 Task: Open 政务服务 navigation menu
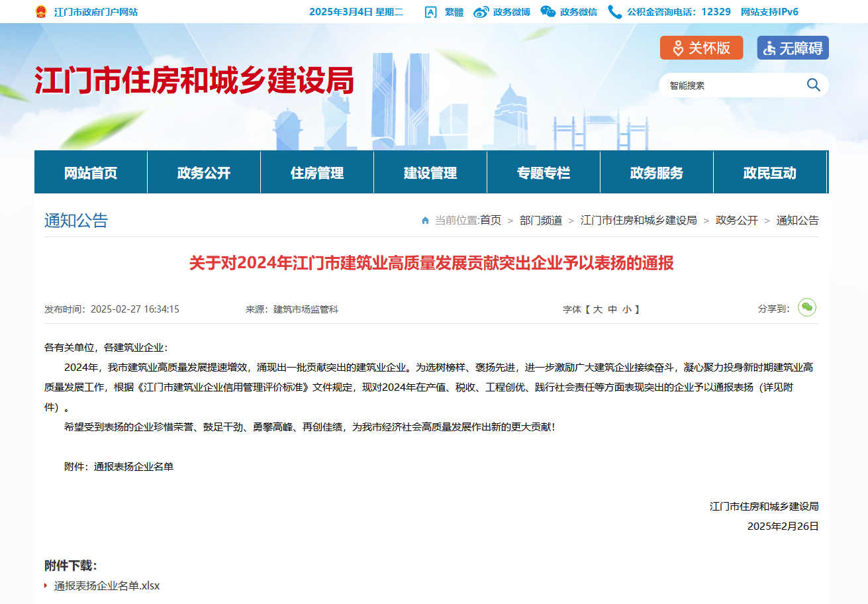[657, 172]
